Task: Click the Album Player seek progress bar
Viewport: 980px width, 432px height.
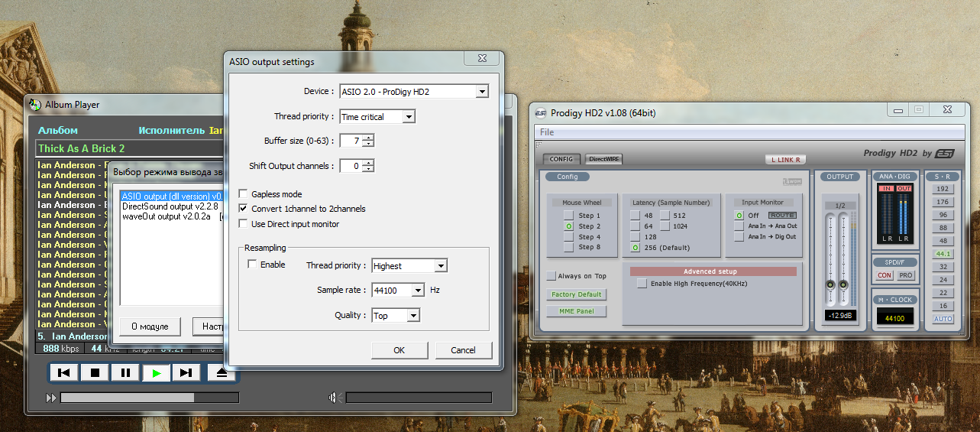Action: 150,398
